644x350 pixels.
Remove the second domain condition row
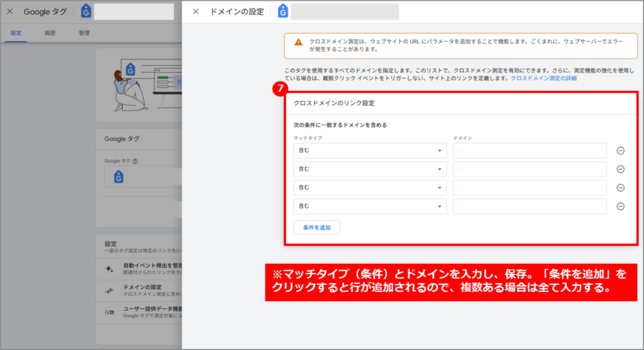(x=621, y=169)
